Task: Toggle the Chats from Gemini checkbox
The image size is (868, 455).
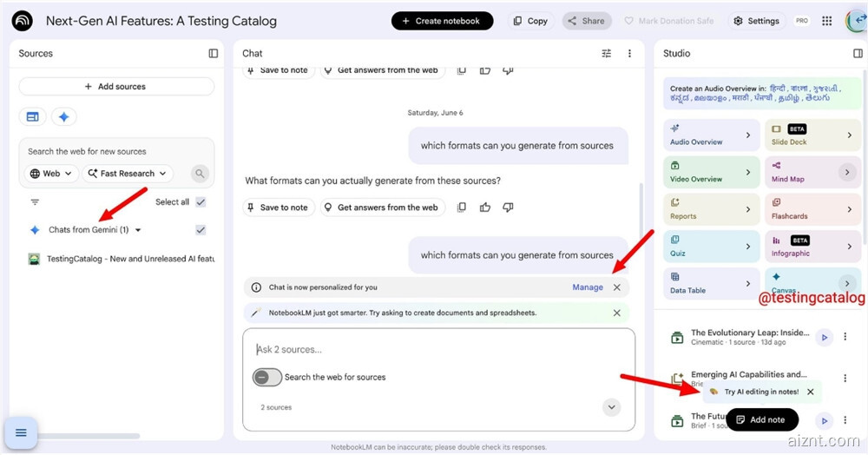Action: pyautogui.click(x=201, y=230)
